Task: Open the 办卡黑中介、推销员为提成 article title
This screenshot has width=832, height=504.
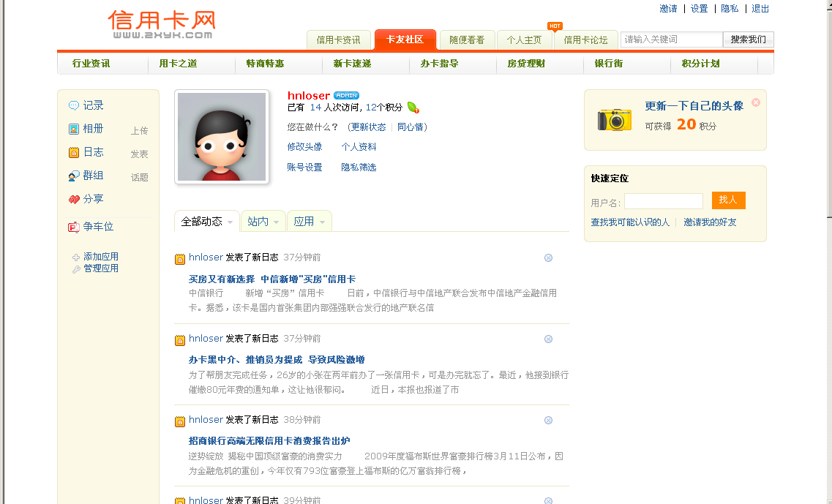Action: pyautogui.click(x=277, y=360)
